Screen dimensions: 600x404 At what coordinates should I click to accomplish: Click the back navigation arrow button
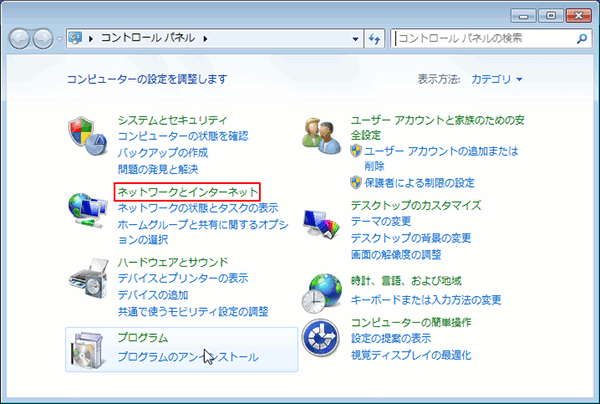[22, 39]
